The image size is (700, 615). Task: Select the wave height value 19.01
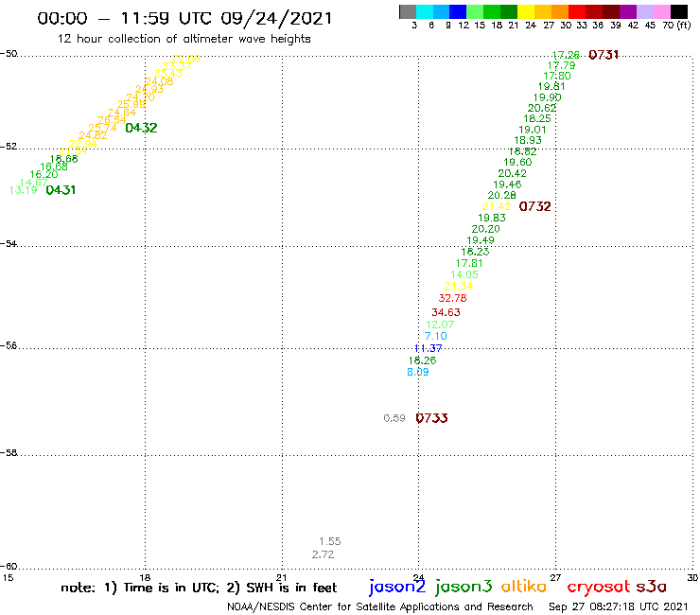(x=533, y=130)
